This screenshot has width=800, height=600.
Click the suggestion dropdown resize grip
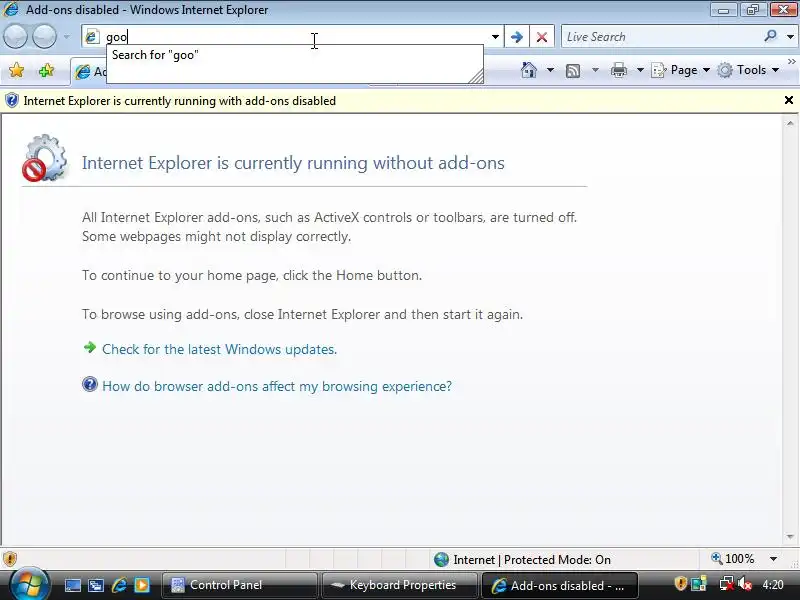tap(476, 77)
